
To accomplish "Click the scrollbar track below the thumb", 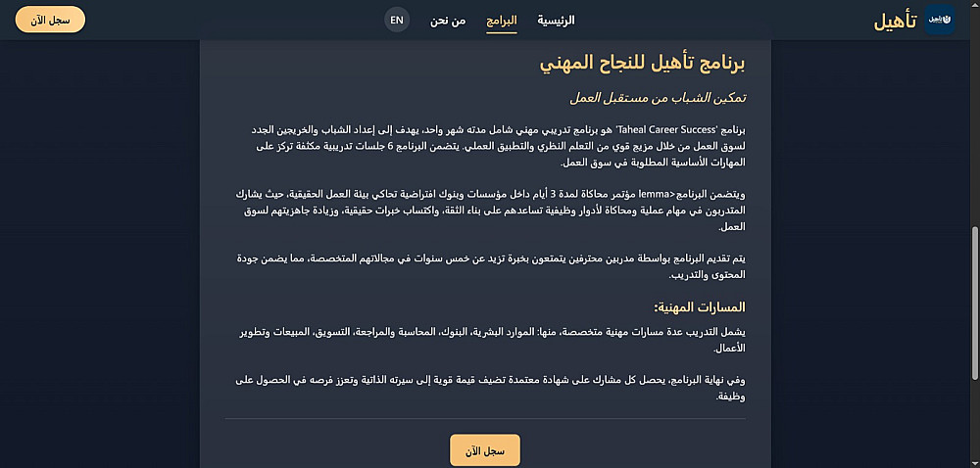I will tap(973, 421).
